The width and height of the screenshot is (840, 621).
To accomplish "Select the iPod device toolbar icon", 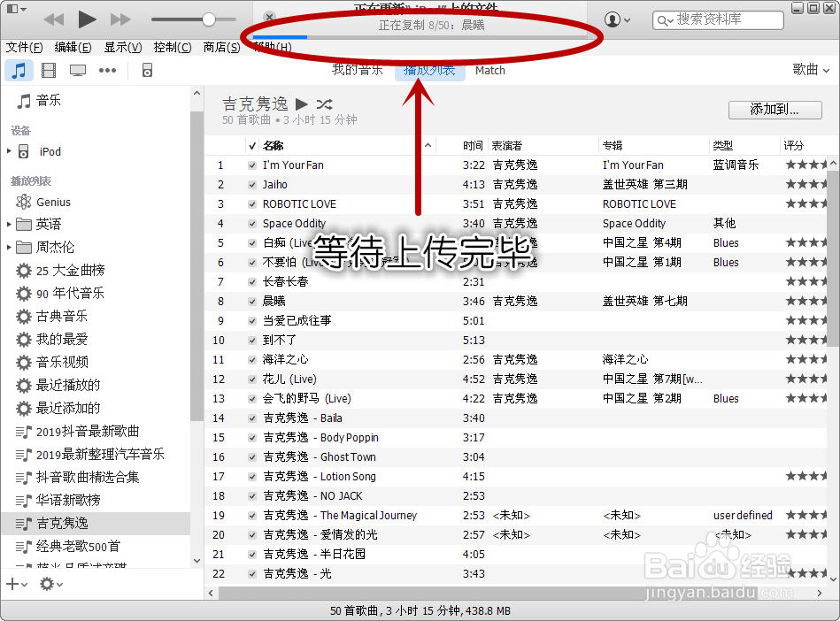I will (x=147, y=70).
